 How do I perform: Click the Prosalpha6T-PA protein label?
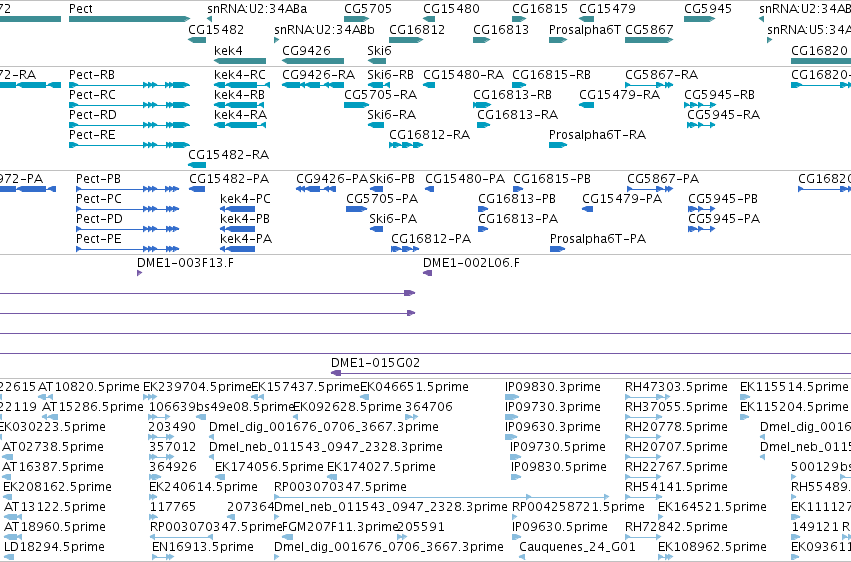(x=598, y=239)
